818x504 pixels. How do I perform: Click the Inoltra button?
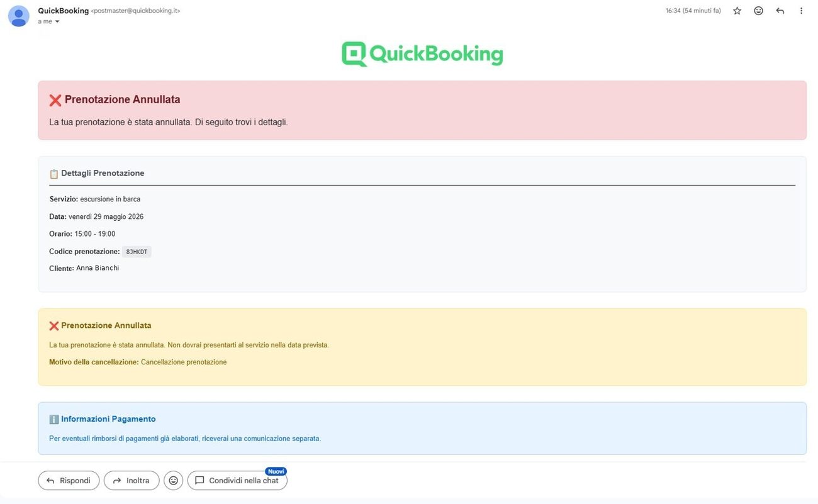tap(132, 481)
